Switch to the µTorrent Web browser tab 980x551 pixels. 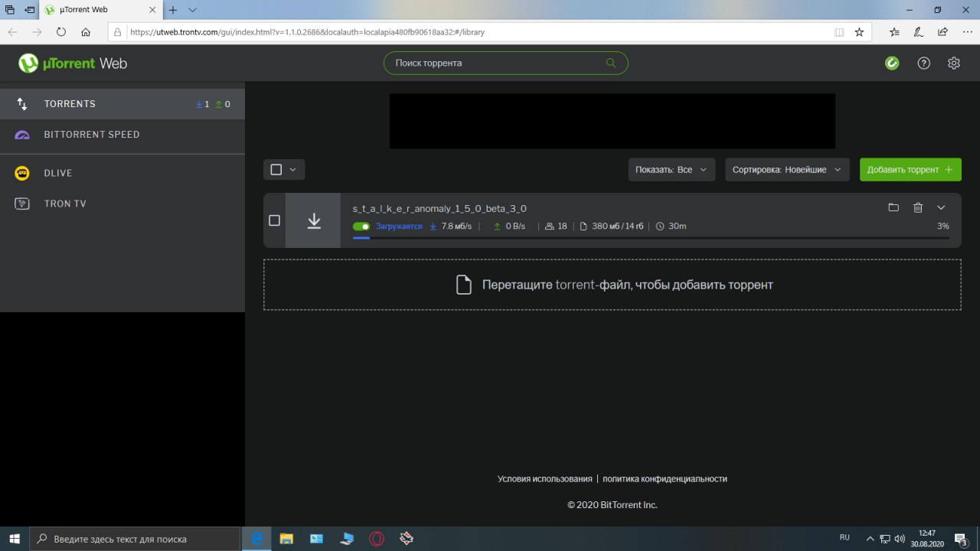(x=100, y=10)
